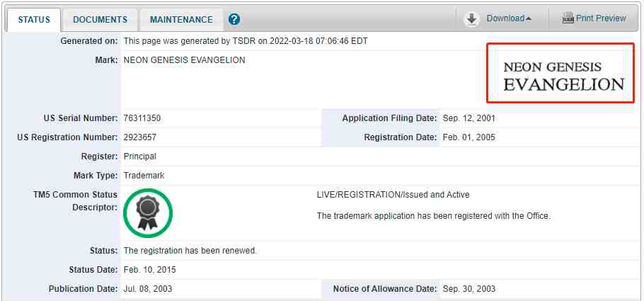This screenshot has height=301, width=644.
Task: Open the STATUS tab
Action: (x=34, y=20)
